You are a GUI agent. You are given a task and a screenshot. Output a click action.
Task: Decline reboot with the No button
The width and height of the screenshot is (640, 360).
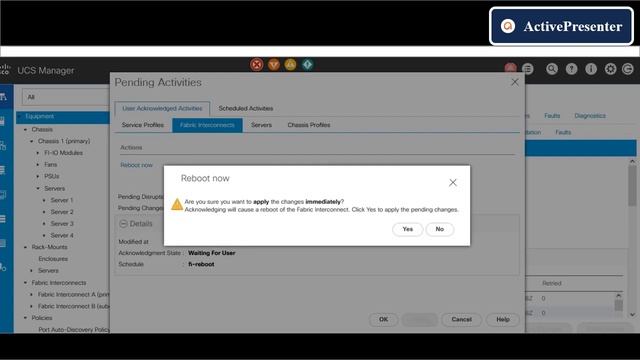[x=440, y=229]
